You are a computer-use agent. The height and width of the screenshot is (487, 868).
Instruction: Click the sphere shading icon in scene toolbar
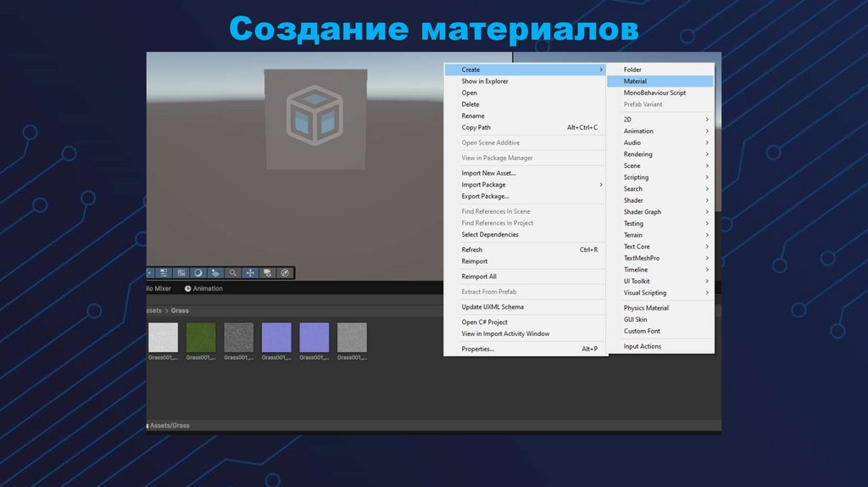(x=198, y=272)
